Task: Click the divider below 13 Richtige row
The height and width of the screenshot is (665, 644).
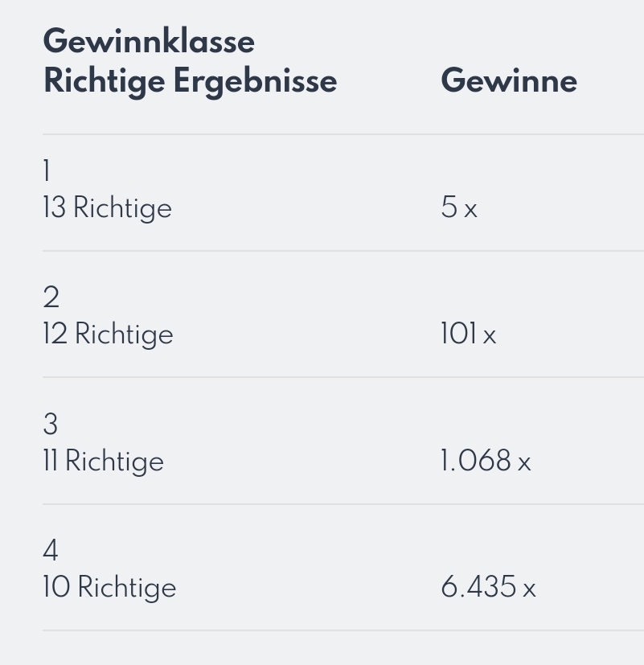Action: click(343, 251)
